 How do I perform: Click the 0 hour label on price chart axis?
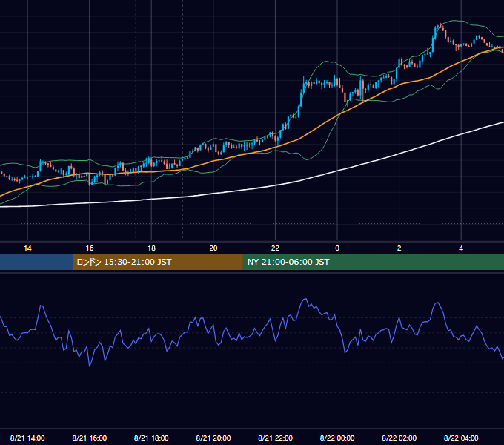337,248
